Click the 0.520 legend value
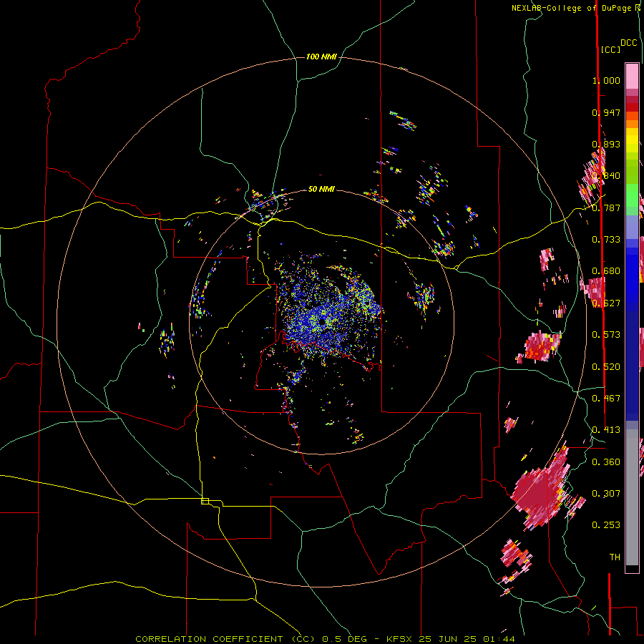 click(606, 367)
